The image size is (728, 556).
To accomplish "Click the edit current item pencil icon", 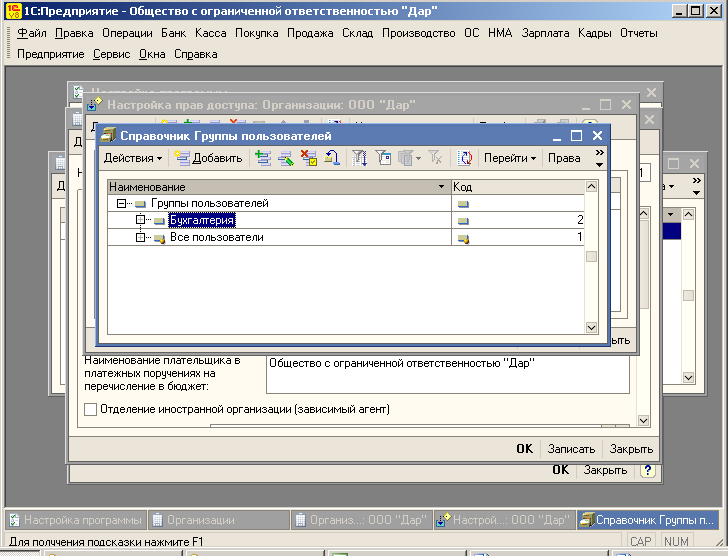I will (x=286, y=158).
